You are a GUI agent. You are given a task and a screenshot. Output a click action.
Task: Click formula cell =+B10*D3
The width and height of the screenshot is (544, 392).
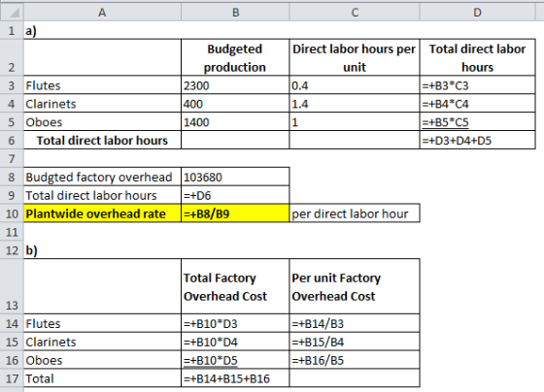(235, 323)
